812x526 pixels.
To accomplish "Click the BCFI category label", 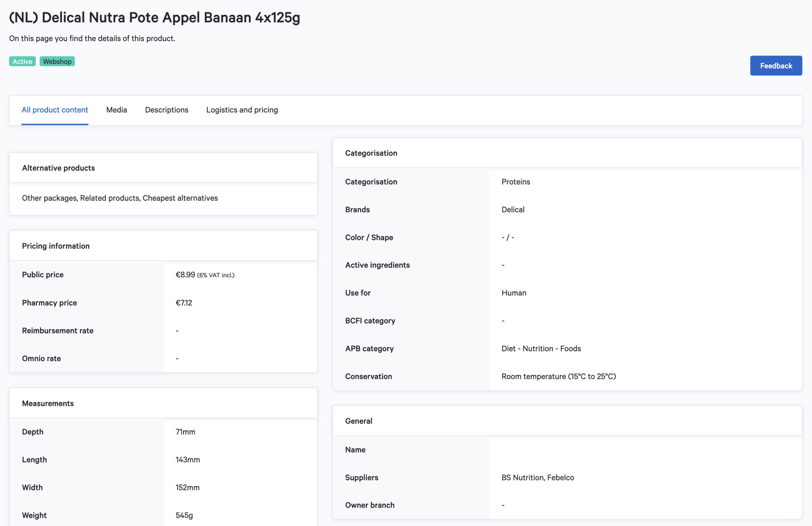I will (370, 321).
